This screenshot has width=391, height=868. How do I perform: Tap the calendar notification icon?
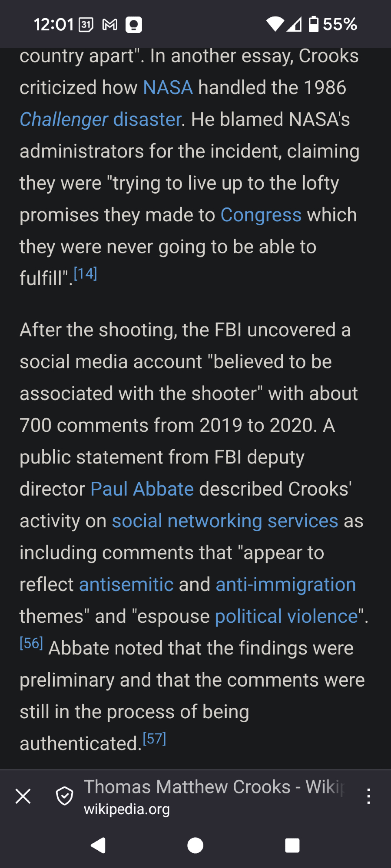(86, 25)
